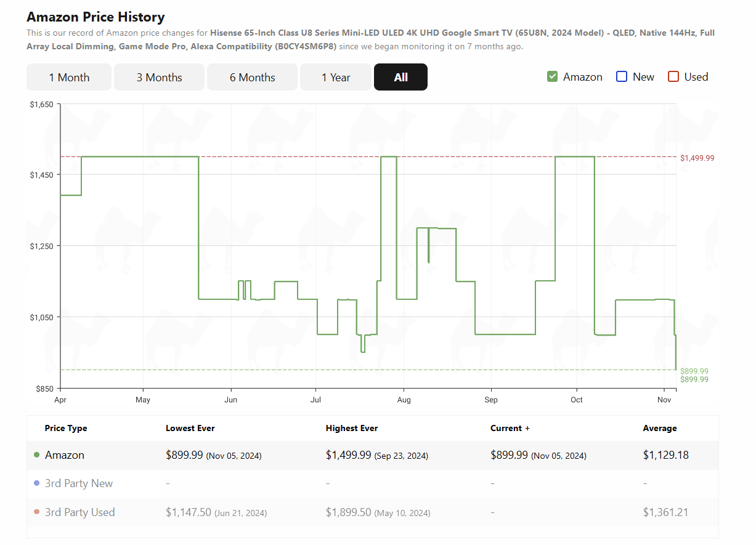This screenshot has height=545, width=756.
Task: Click the Amazon Price History heading
Action: pyautogui.click(x=96, y=17)
